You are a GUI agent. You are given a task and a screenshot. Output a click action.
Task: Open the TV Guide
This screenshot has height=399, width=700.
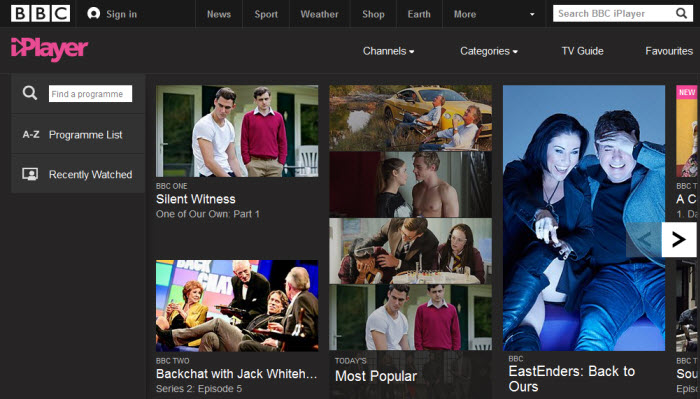(583, 51)
